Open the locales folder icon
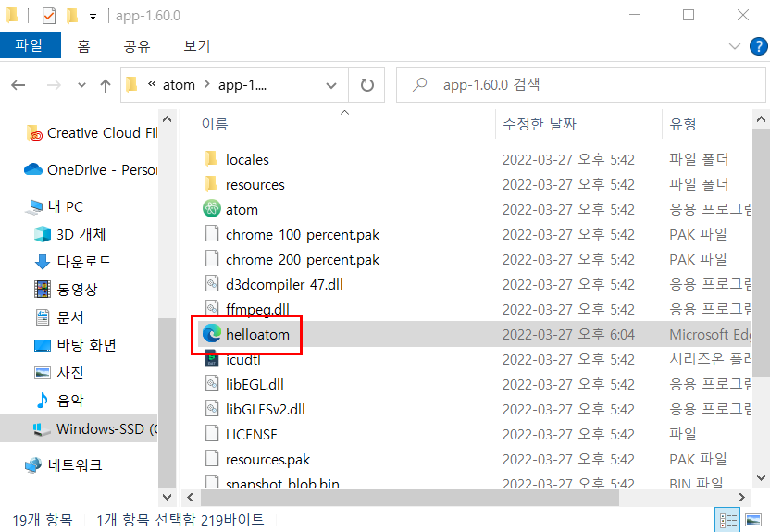The image size is (770, 532). (x=211, y=159)
